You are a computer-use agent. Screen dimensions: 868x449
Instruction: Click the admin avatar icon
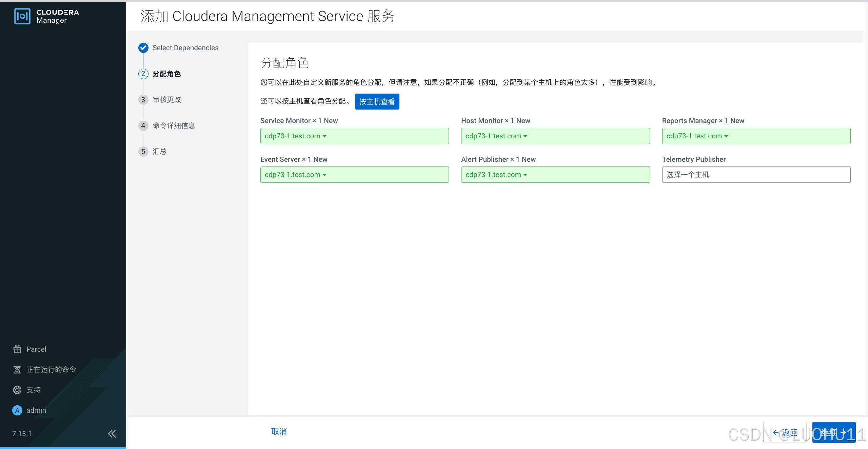coord(17,410)
